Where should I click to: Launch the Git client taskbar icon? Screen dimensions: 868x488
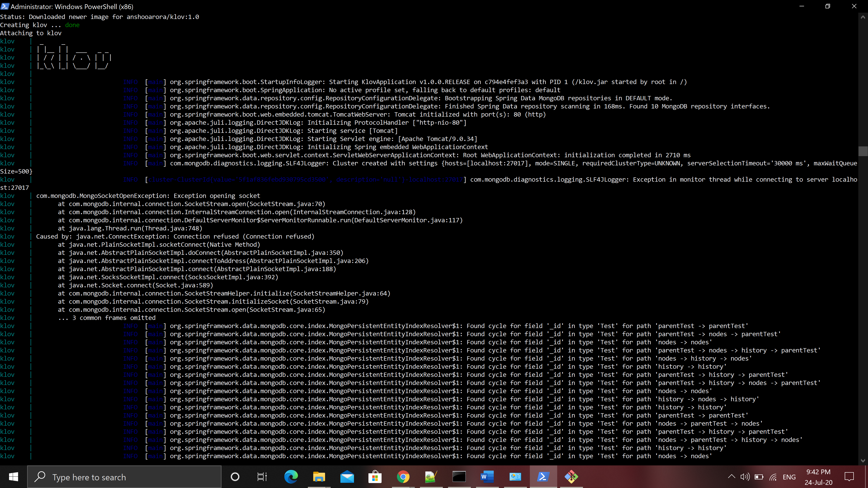pos(571,477)
